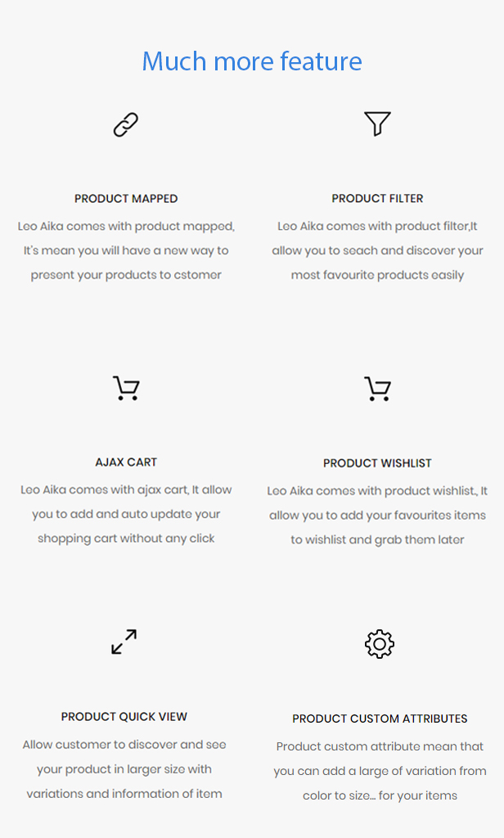
Task: Click the PRODUCT QUICK VIEW title
Action: coord(124,717)
